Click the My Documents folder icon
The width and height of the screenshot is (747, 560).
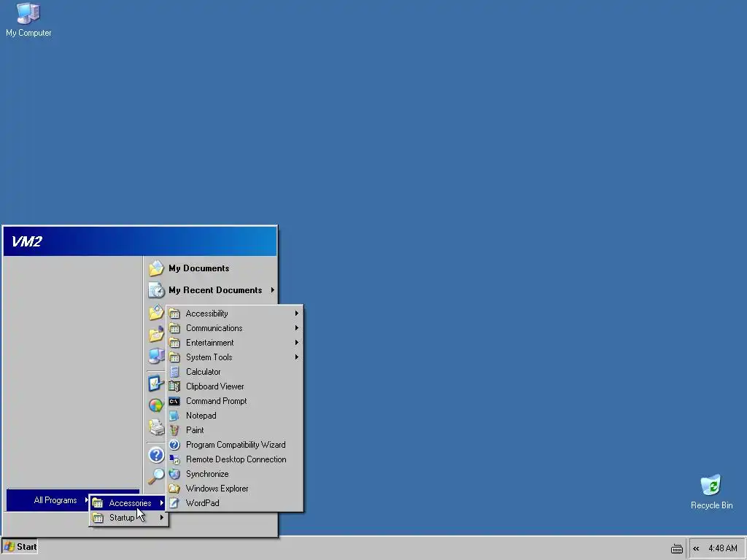tap(156, 268)
